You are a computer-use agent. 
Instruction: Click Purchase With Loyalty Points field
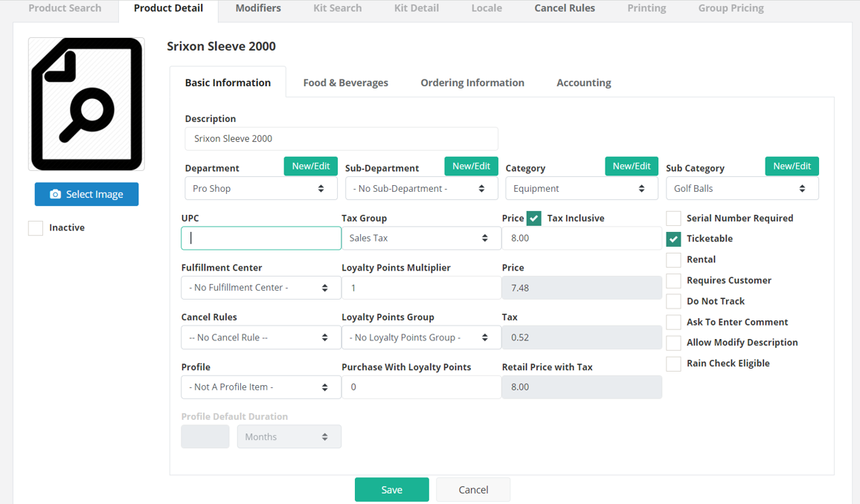point(421,387)
